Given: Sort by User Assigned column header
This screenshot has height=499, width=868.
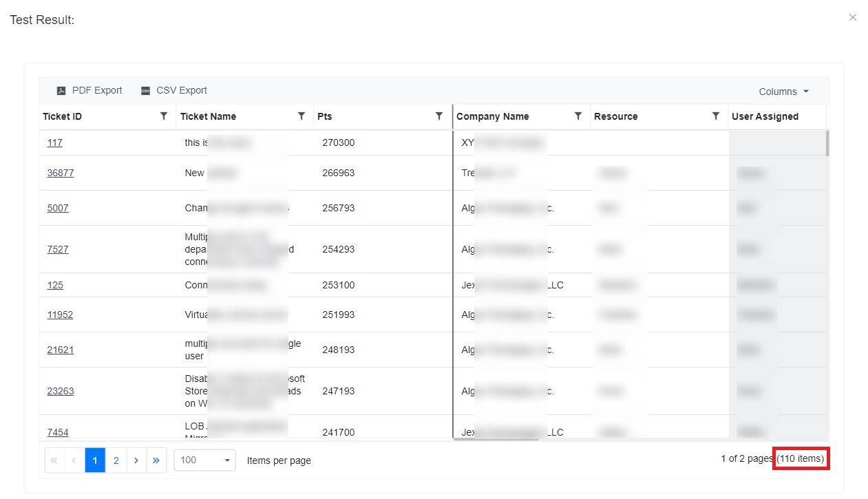Looking at the screenshot, I should pyautogui.click(x=765, y=116).
